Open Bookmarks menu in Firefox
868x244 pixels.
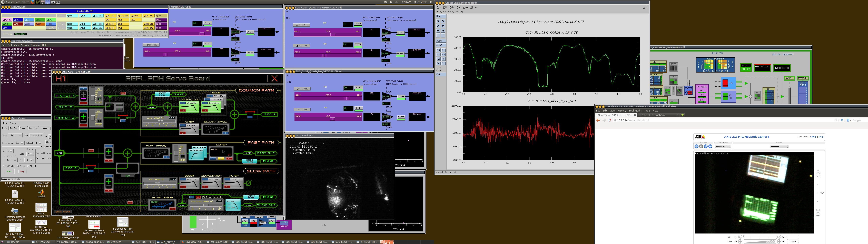635,110
